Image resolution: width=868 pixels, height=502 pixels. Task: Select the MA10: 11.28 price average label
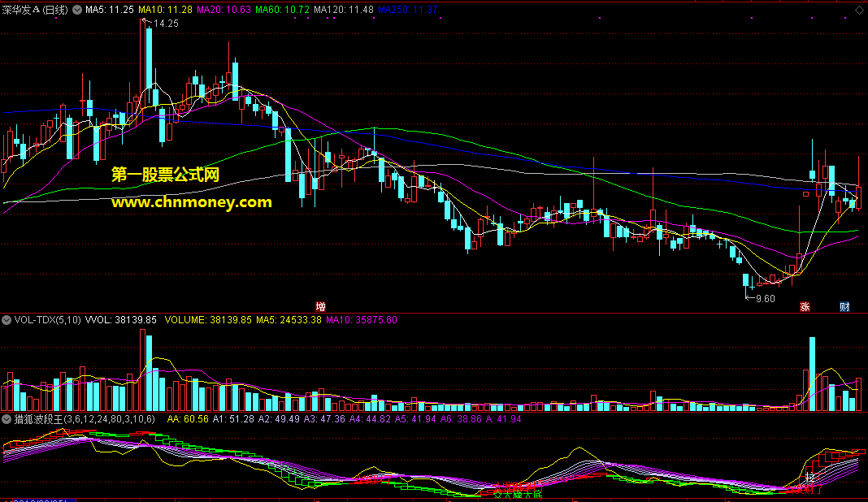click(x=166, y=10)
